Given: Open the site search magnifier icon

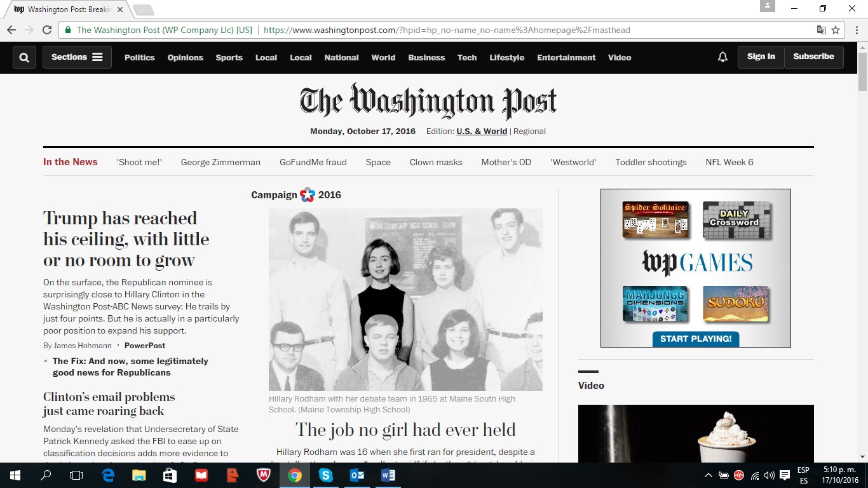Looking at the screenshot, I should [24, 57].
